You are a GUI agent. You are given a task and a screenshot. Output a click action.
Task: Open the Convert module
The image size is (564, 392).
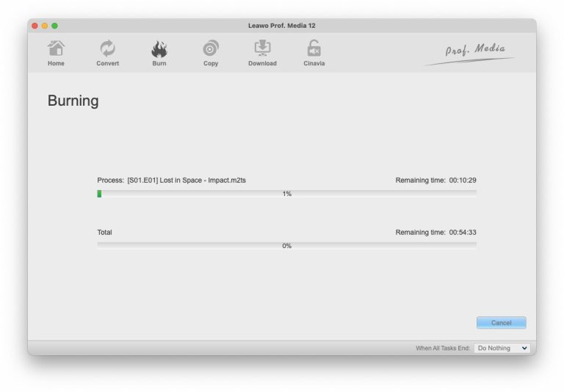[x=107, y=53]
